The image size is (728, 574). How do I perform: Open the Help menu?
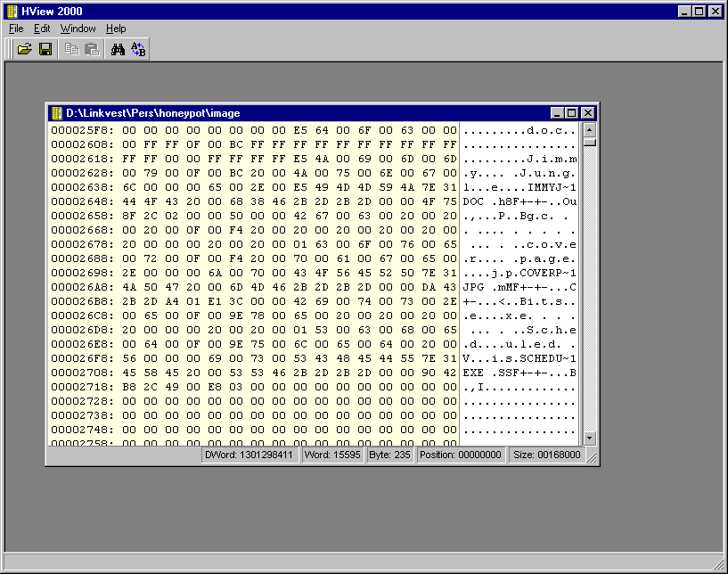(116, 29)
